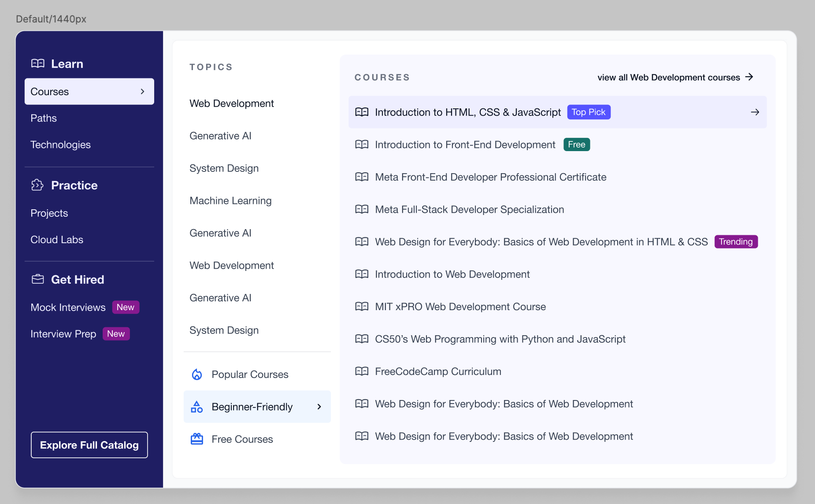This screenshot has height=504, width=815.
Task: Open Introduction to Web Development course
Action: (x=452, y=274)
